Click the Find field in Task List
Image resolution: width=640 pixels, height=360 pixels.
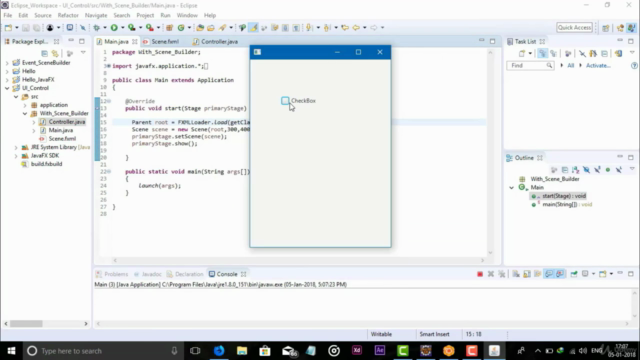click(530, 65)
